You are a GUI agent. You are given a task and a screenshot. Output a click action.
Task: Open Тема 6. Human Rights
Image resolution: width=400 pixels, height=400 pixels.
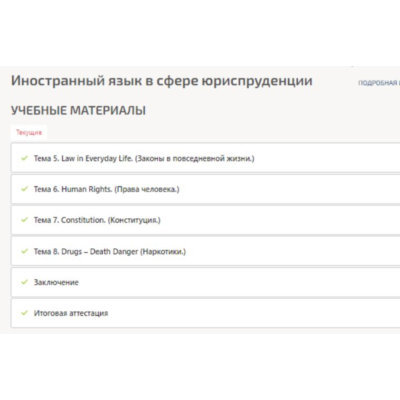click(206, 189)
